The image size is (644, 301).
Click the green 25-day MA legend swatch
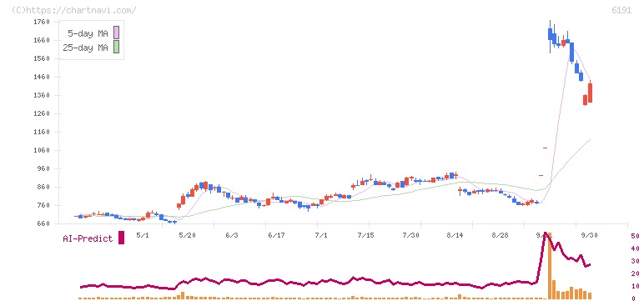pyautogui.click(x=116, y=47)
